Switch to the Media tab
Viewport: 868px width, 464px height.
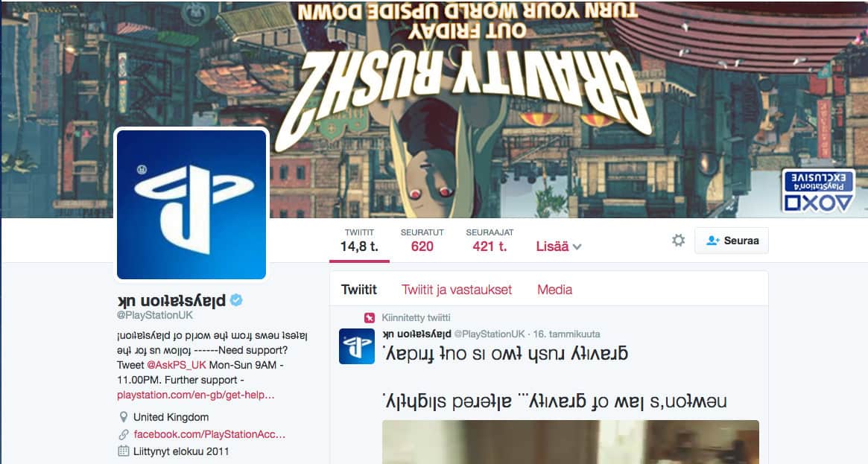tap(554, 289)
